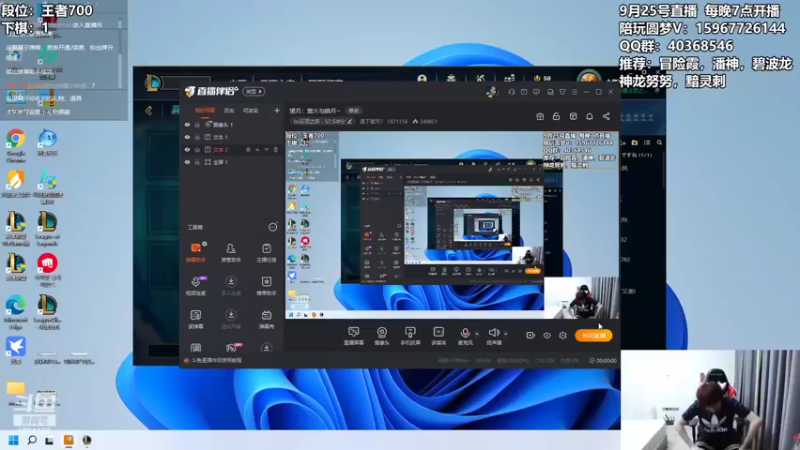Open the hamburger menu in companion title bar
Viewport: 800px width, 450px height.
tap(574, 92)
